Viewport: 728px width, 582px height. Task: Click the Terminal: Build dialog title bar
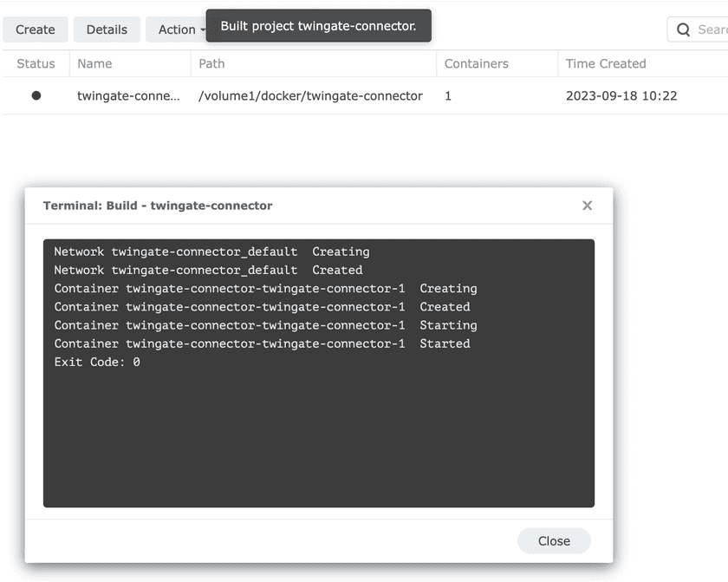click(x=157, y=206)
